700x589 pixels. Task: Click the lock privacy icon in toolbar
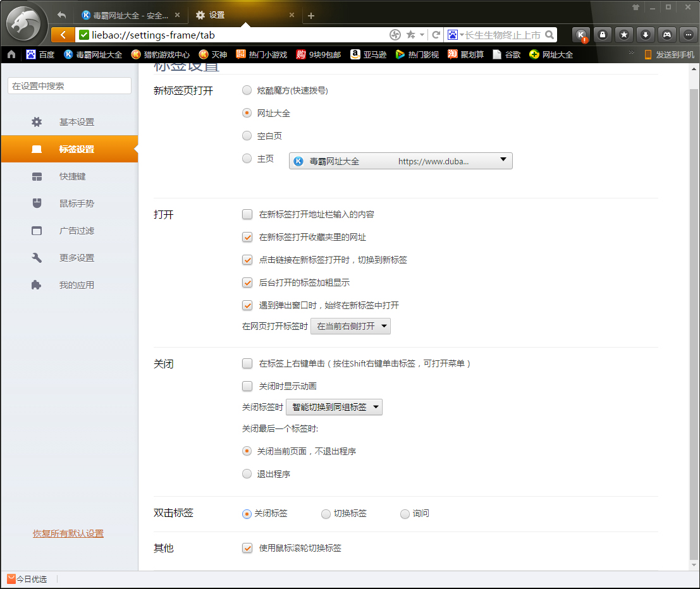[x=602, y=35]
